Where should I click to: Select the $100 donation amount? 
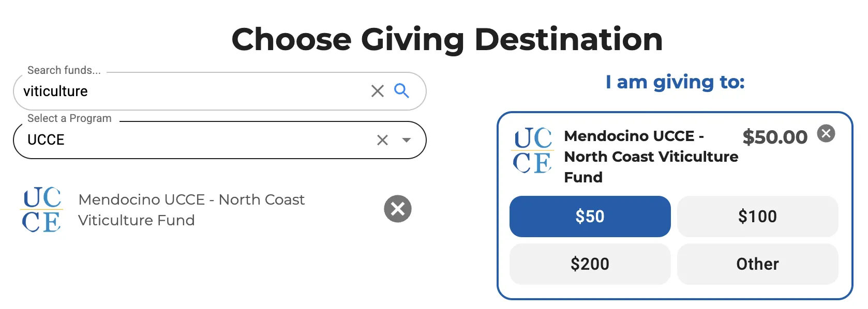757,217
